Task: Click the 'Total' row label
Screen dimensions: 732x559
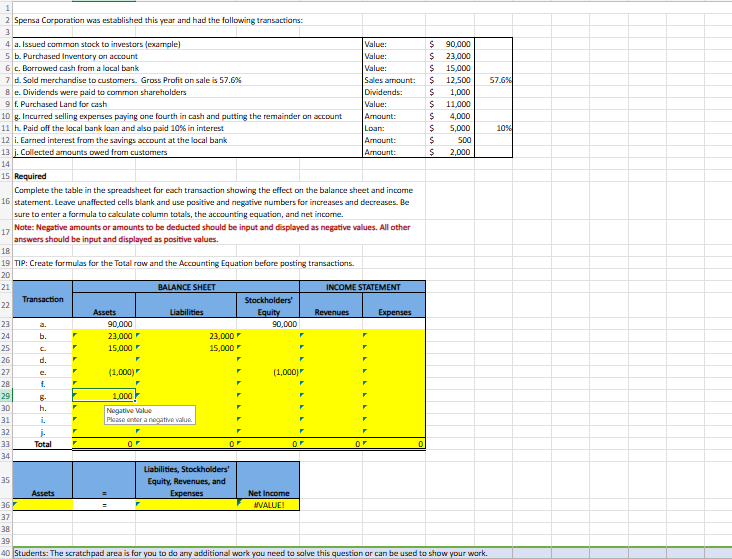Action: [42, 444]
